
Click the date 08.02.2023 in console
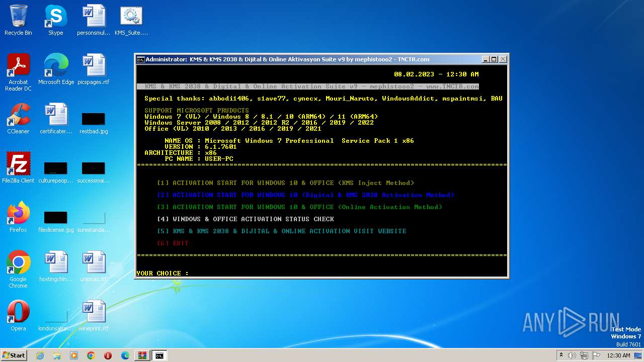(414, 74)
